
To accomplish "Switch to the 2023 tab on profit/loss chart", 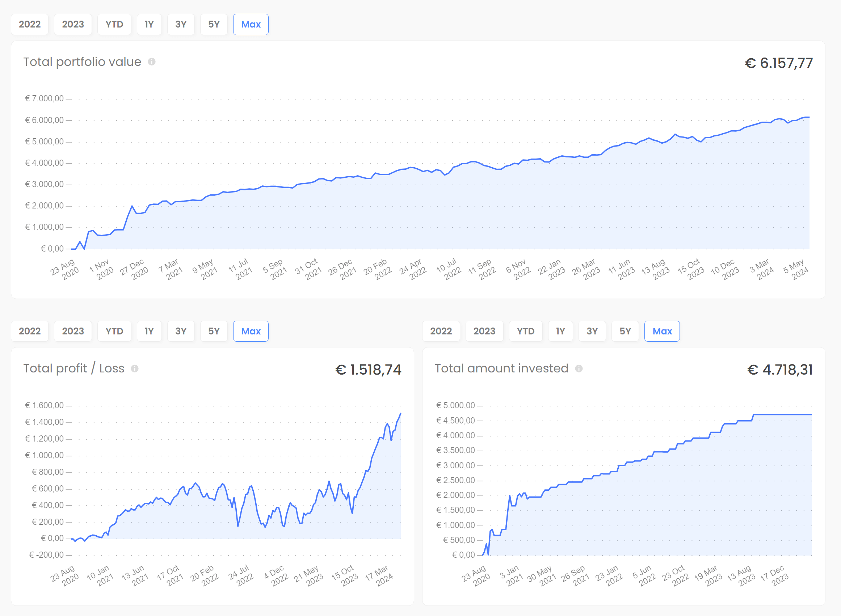I will pyautogui.click(x=72, y=331).
